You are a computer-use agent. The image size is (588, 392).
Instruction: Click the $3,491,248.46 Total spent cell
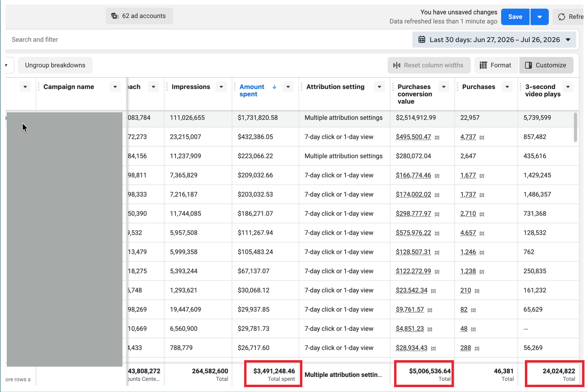coord(274,374)
